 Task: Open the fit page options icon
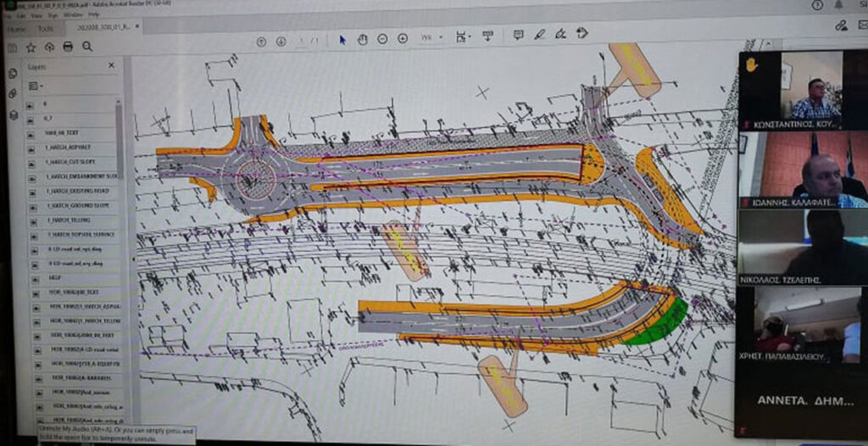click(x=462, y=37)
